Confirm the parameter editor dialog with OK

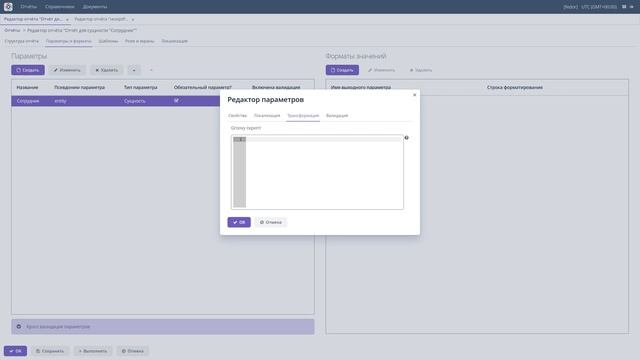239,222
